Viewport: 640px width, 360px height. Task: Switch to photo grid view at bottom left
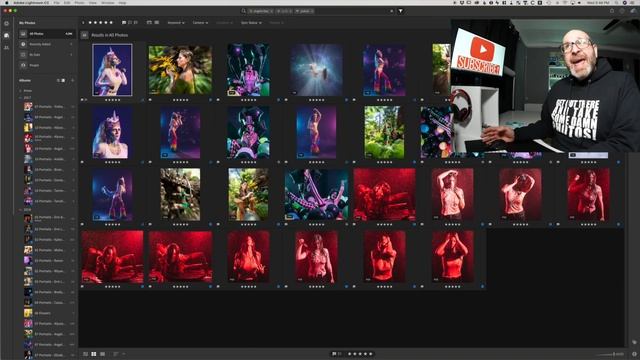86,354
